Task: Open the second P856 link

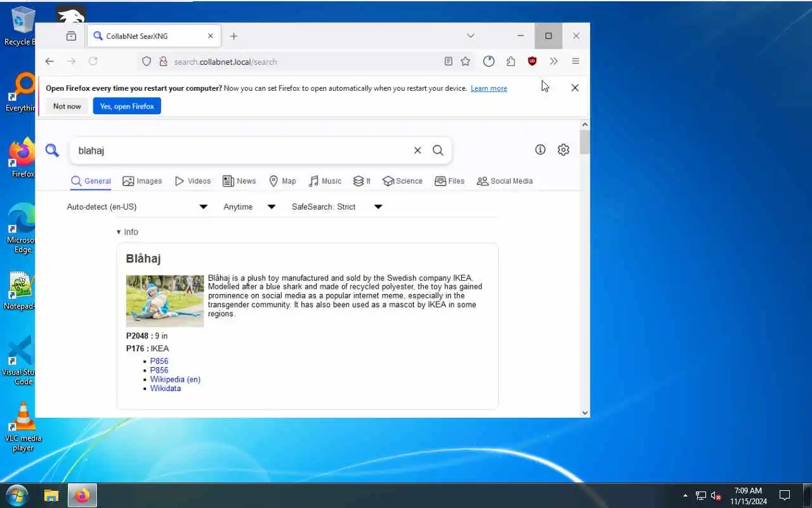Action: point(159,370)
